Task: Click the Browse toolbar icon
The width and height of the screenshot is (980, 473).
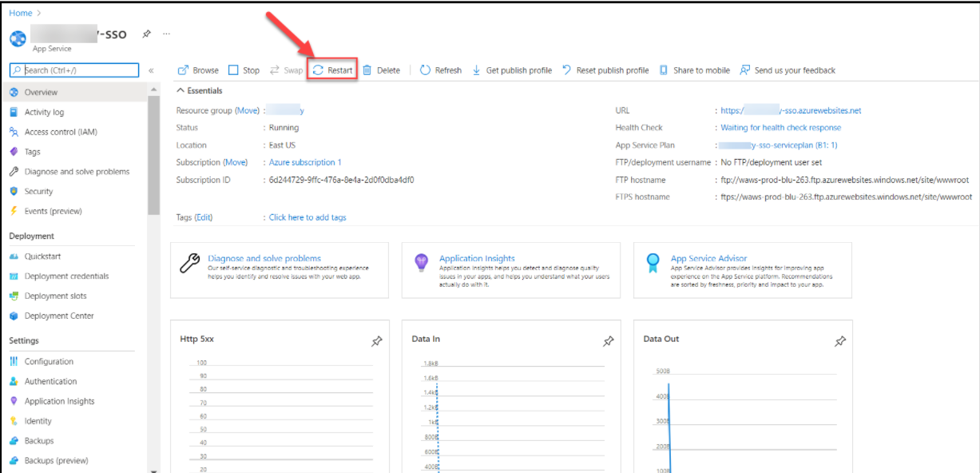Action: pos(183,70)
